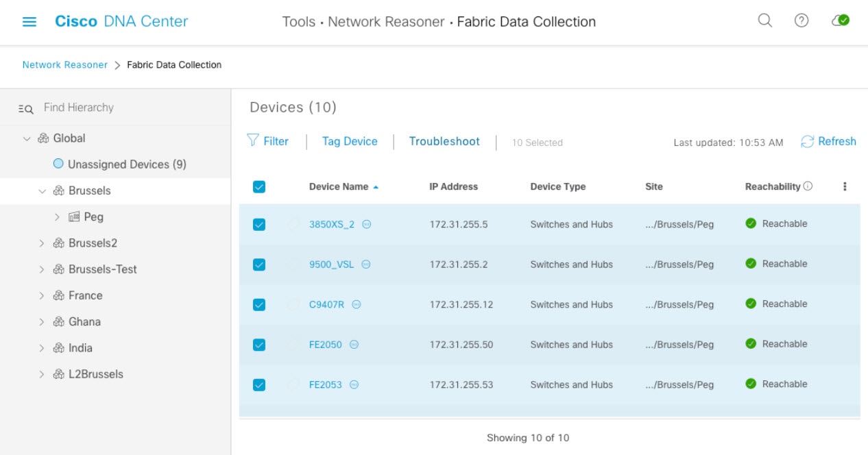Viewport: 868px width, 455px height.
Task: Click the IP Address column header
Action: 454,186
